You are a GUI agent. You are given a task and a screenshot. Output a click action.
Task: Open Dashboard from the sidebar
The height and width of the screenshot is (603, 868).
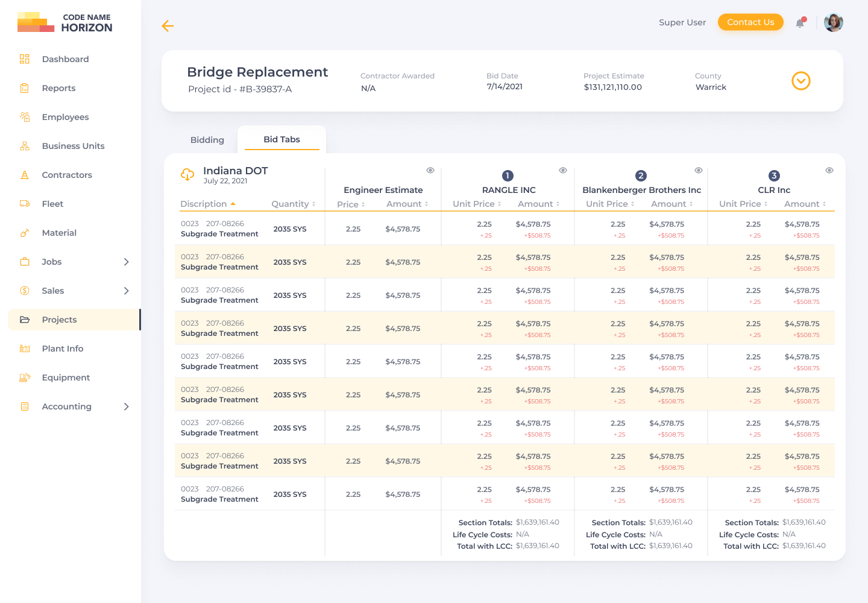(x=65, y=59)
